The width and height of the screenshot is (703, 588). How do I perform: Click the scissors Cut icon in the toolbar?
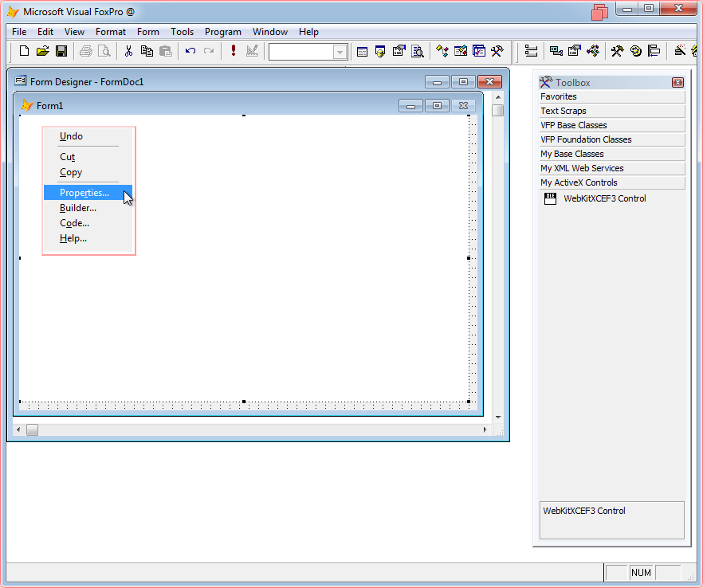(128, 51)
